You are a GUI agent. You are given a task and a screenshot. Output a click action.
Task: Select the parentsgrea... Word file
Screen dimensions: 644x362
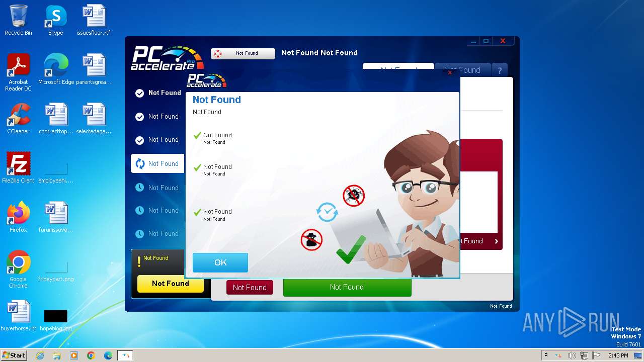94,69
